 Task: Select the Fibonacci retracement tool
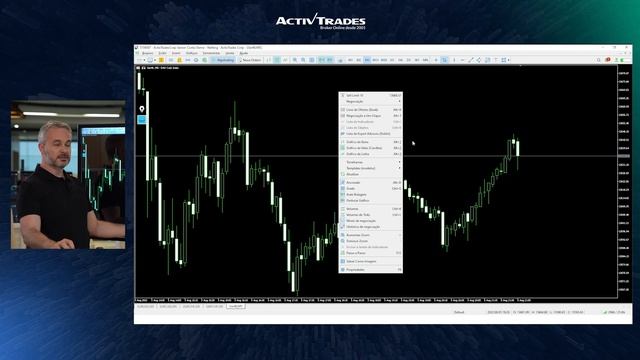point(487,60)
